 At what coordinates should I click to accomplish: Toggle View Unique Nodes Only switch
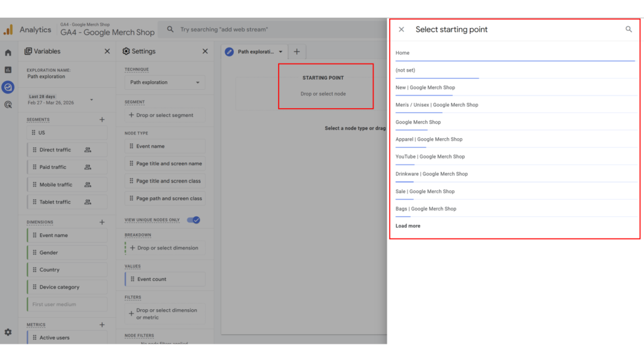[194, 220]
